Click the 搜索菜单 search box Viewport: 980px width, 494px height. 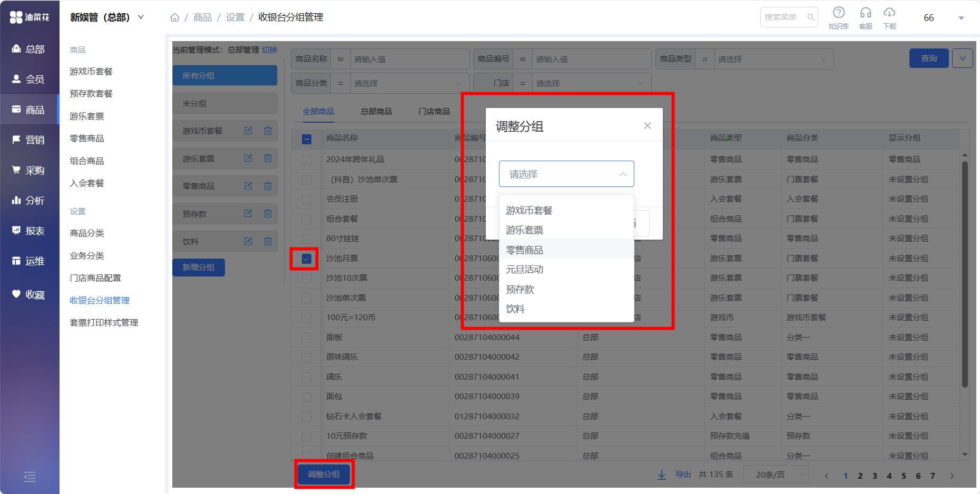coord(789,17)
